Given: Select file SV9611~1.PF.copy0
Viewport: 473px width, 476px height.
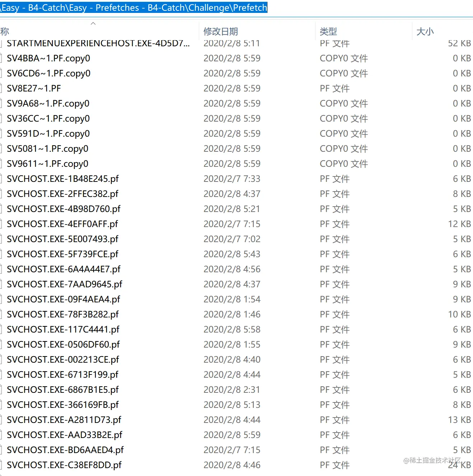Looking at the screenshot, I should [x=47, y=164].
